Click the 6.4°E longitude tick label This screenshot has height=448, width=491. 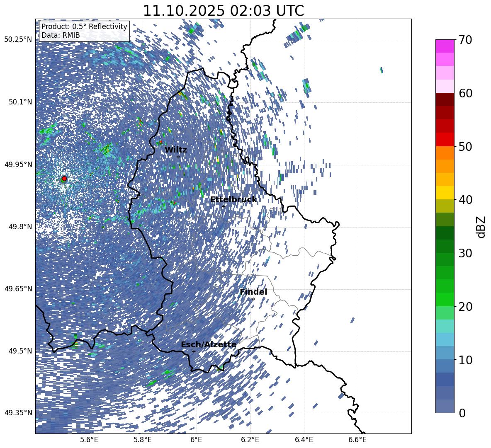pyautogui.click(x=304, y=440)
